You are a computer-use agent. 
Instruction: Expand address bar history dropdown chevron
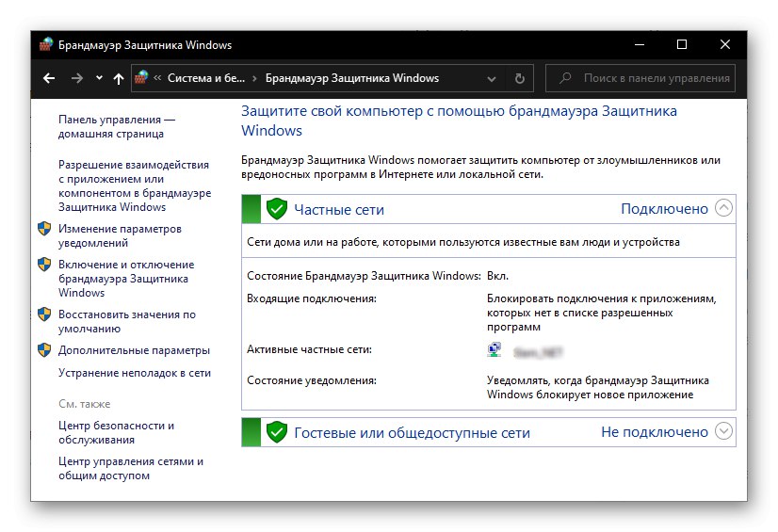[x=492, y=79]
